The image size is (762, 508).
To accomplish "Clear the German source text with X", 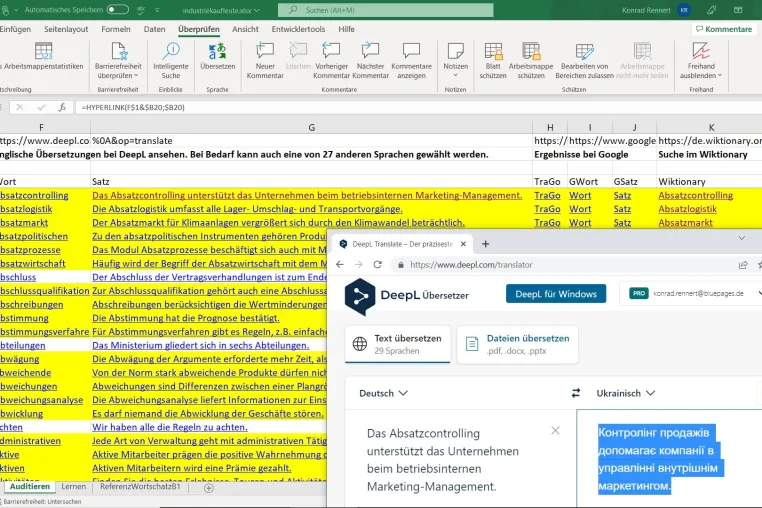I will click(x=555, y=431).
